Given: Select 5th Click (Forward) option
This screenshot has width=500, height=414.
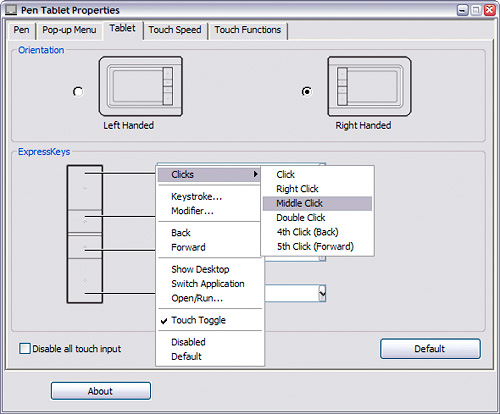Looking at the screenshot, I should 317,247.
